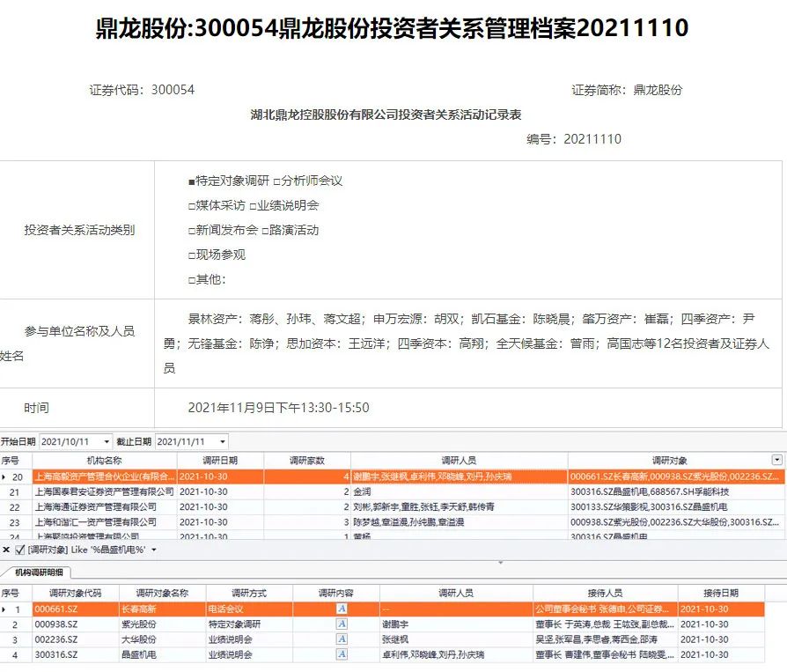
Task: Switch to 机构调研明细 tab
Action: point(39,572)
